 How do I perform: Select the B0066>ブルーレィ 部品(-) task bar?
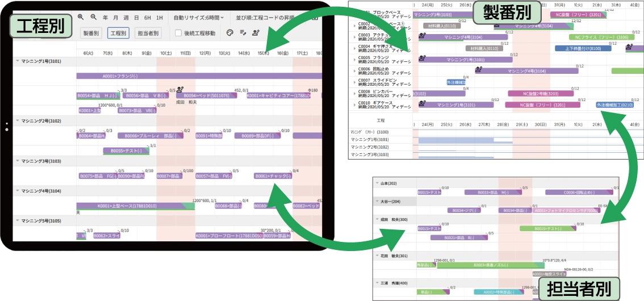[x=150, y=136]
